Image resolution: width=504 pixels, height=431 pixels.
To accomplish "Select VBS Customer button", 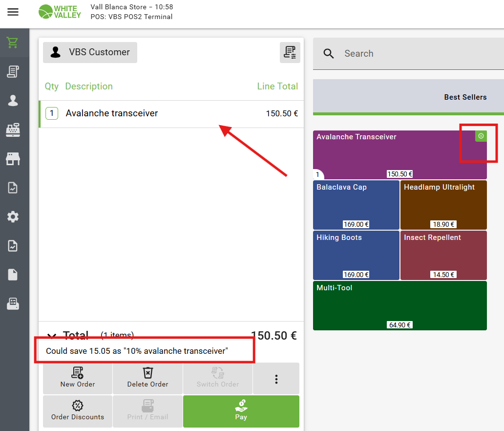I will [90, 52].
